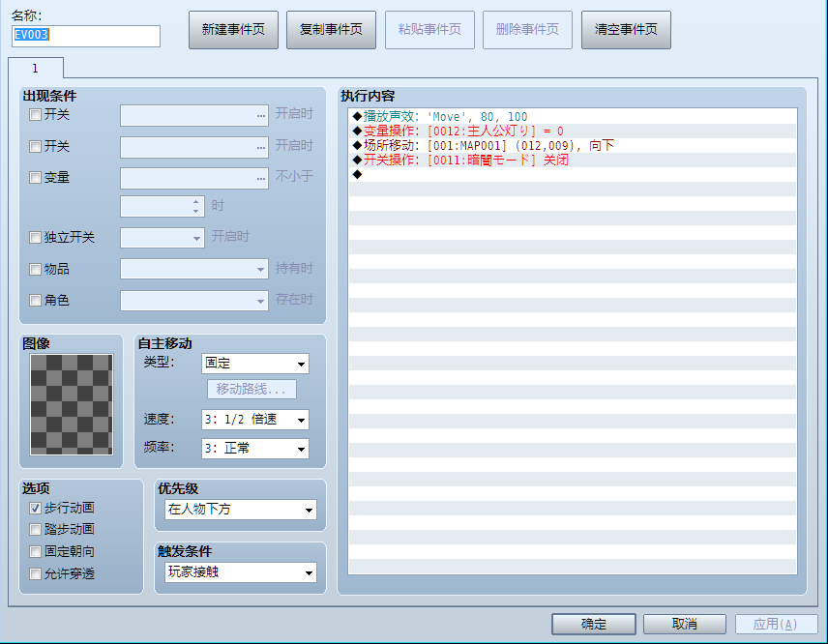The width and height of the screenshot is (828, 644).
Task: Select the empty diamond command line
Action: (x=573, y=175)
